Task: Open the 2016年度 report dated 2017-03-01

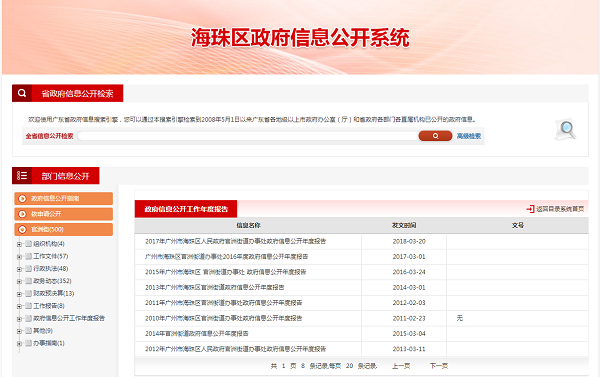Action: pyautogui.click(x=227, y=257)
